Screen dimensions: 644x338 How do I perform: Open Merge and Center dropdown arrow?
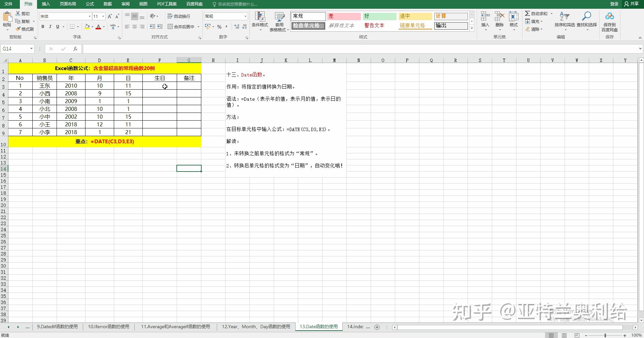tap(198, 27)
